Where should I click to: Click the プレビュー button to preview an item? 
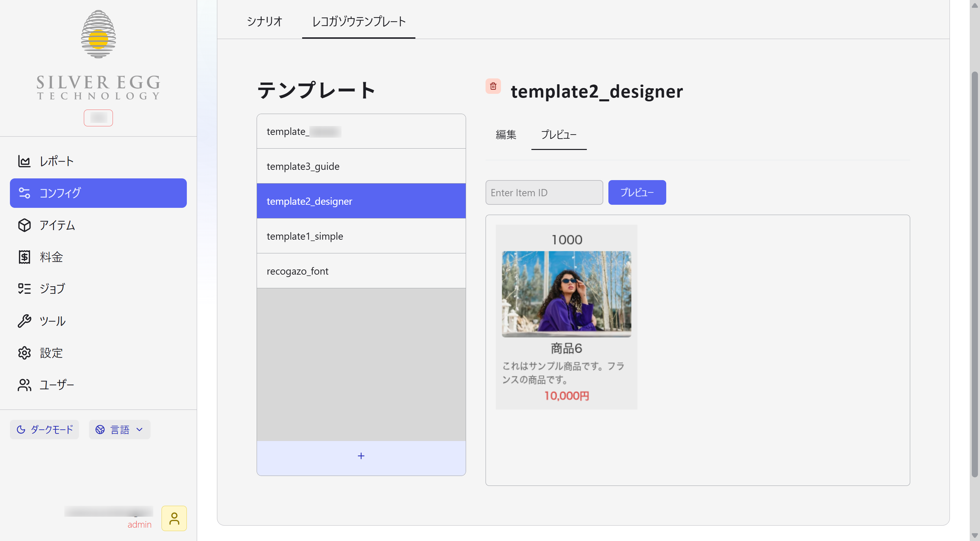point(637,192)
